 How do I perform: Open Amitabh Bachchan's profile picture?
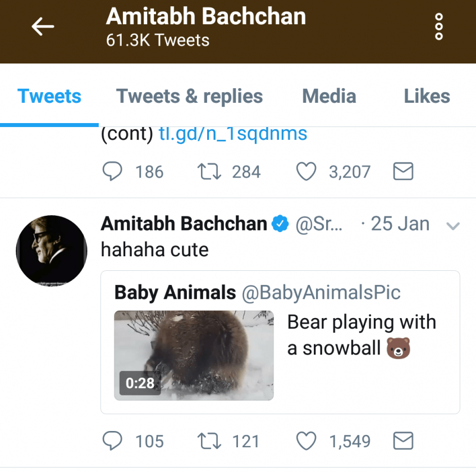[51, 251]
